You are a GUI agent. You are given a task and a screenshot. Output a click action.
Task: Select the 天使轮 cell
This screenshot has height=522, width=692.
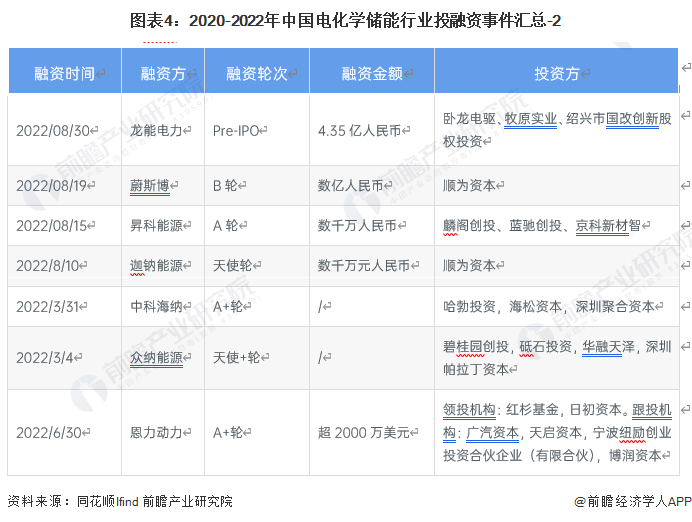(257, 266)
